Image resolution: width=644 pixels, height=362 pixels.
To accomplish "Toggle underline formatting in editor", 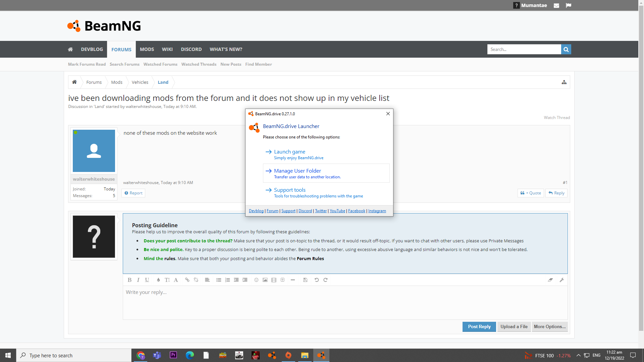I will pos(147,280).
